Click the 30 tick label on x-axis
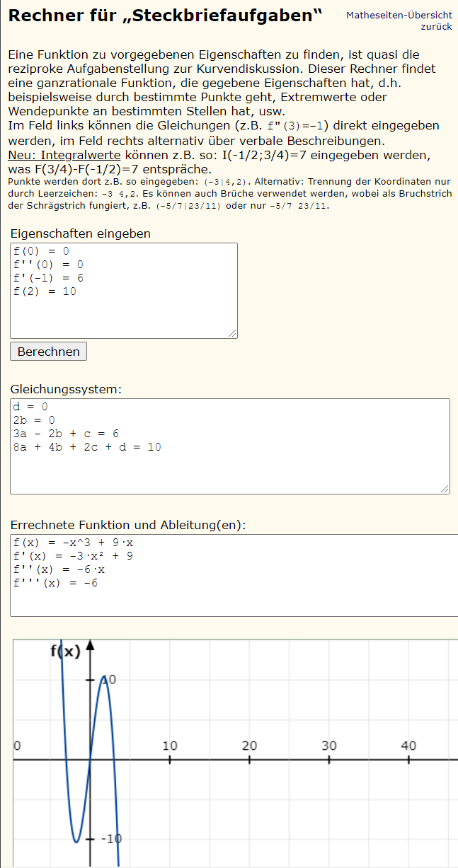The width and height of the screenshot is (458, 868). (329, 746)
